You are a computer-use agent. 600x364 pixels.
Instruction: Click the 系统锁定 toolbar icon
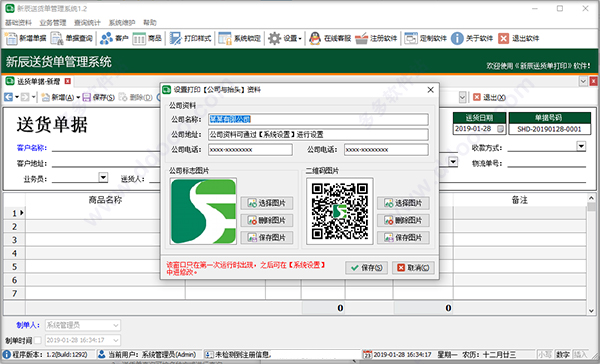pos(240,38)
